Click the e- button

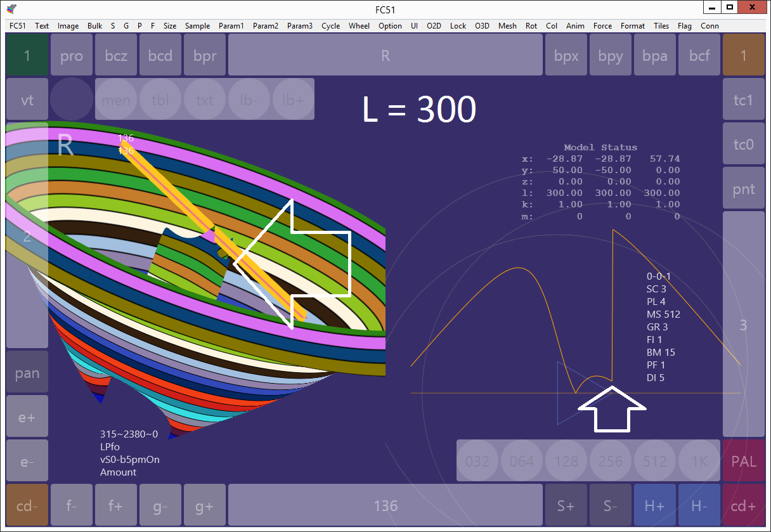click(x=27, y=461)
